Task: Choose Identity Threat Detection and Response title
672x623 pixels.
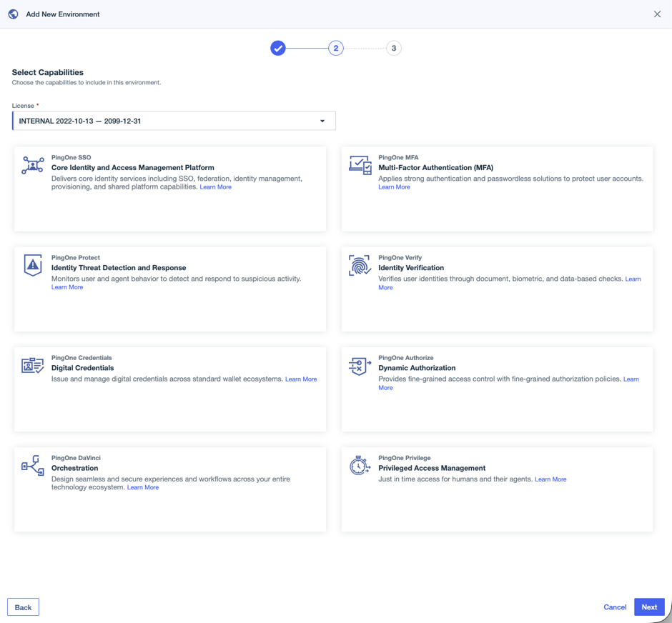Action: pyautogui.click(x=119, y=268)
